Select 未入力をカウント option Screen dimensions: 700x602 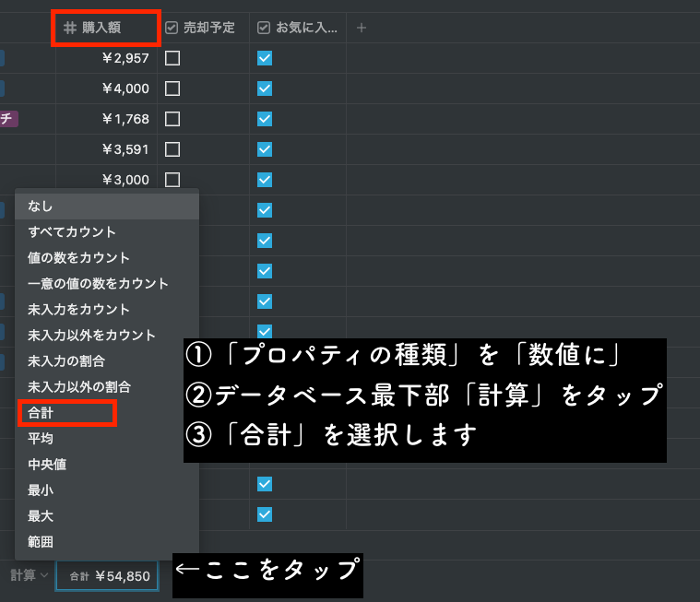[x=107, y=310]
